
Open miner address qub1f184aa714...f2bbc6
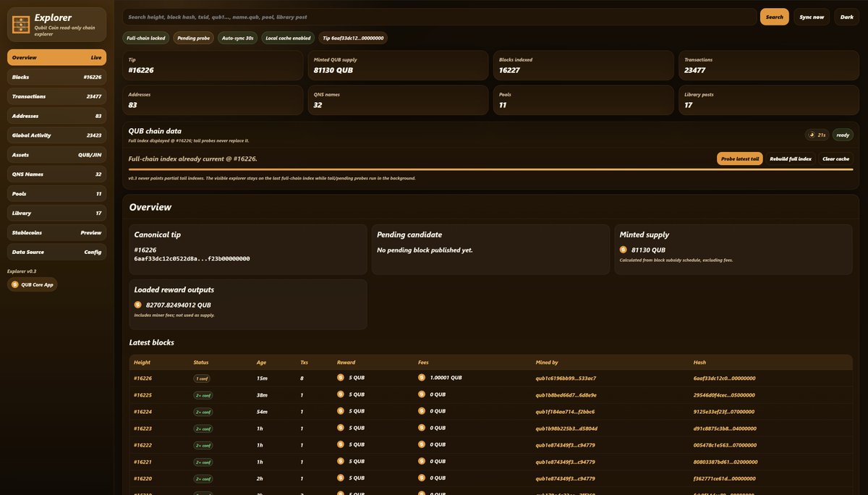click(565, 411)
